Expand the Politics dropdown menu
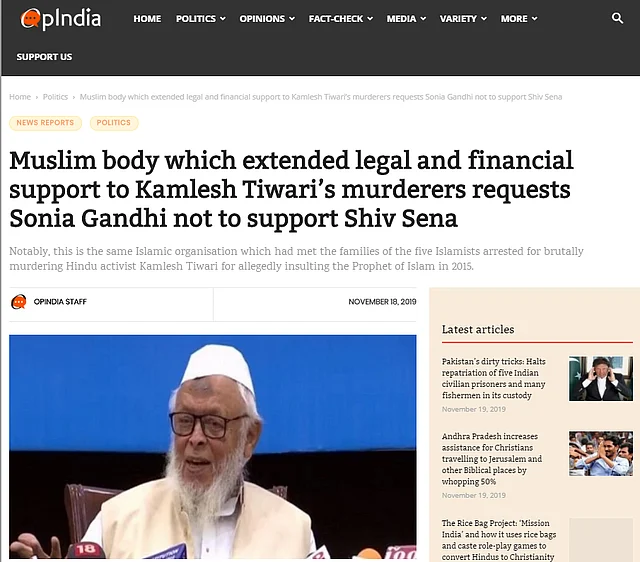 coord(200,19)
